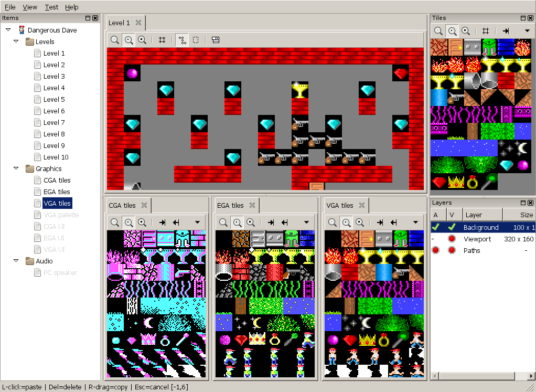Open the File menu
Screen dimensions: 536x392
pos(10,7)
